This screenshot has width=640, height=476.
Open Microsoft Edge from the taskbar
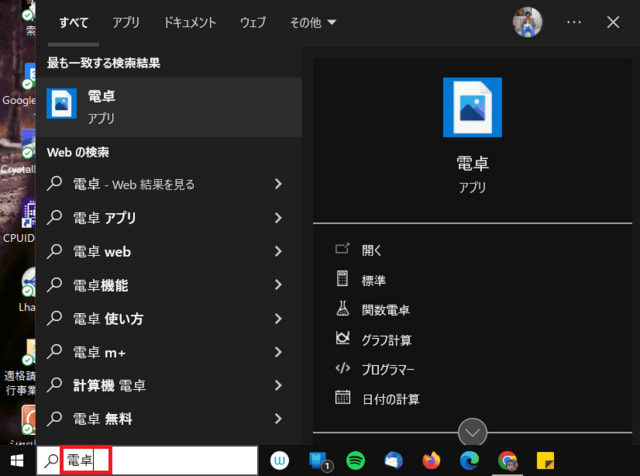[469, 460]
